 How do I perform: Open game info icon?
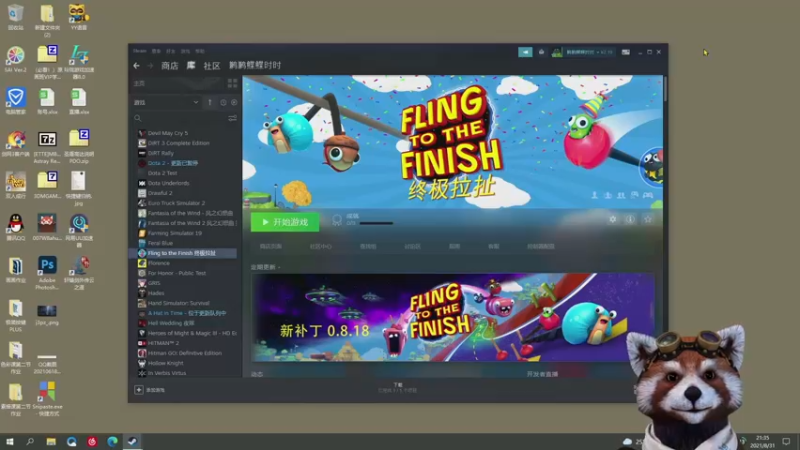[630, 219]
